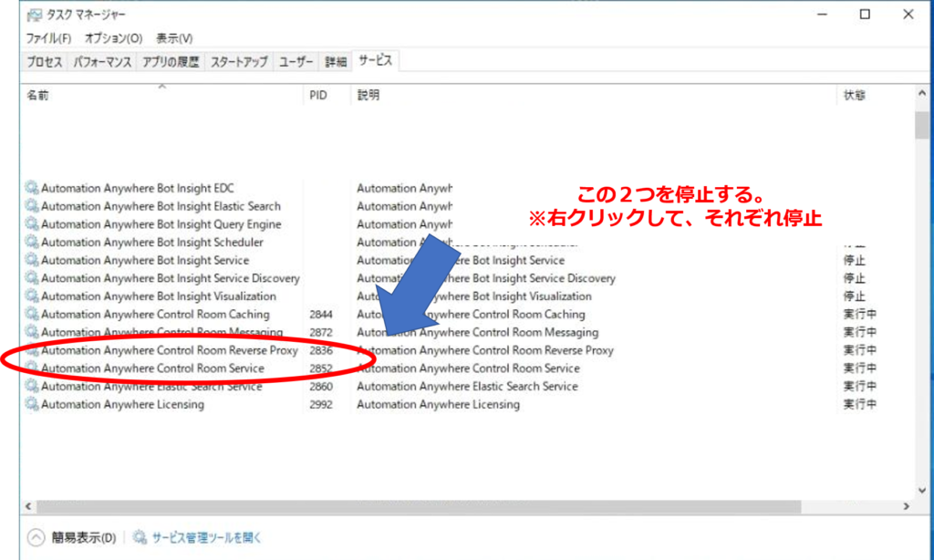Sort by the PID column header
The width and height of the screenshot is (934, 560).
tap(327, 96)
